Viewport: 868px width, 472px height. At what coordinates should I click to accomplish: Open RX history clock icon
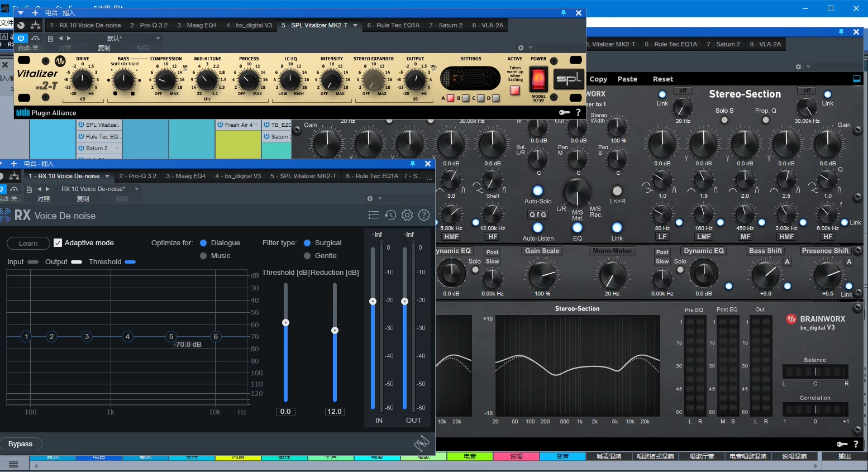pos(390,215)
